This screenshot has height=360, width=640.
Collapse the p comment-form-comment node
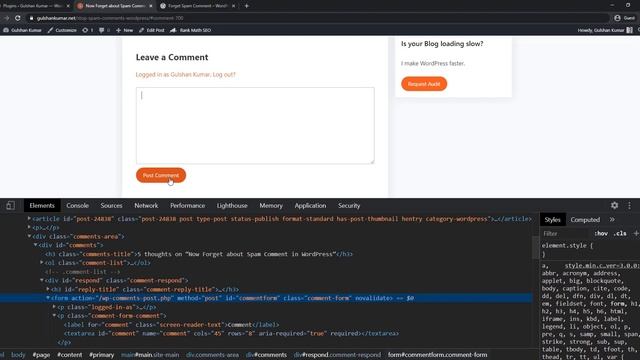pyautogui.click(x=54, y=316)
